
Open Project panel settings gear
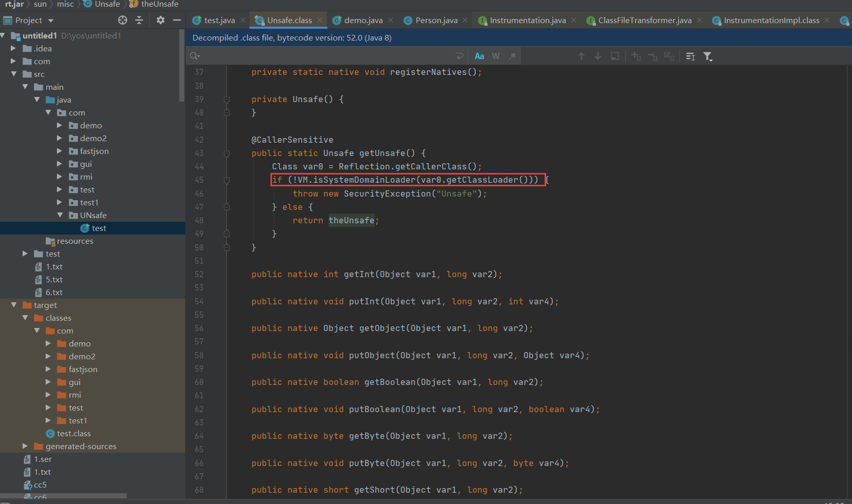[161, 20]
